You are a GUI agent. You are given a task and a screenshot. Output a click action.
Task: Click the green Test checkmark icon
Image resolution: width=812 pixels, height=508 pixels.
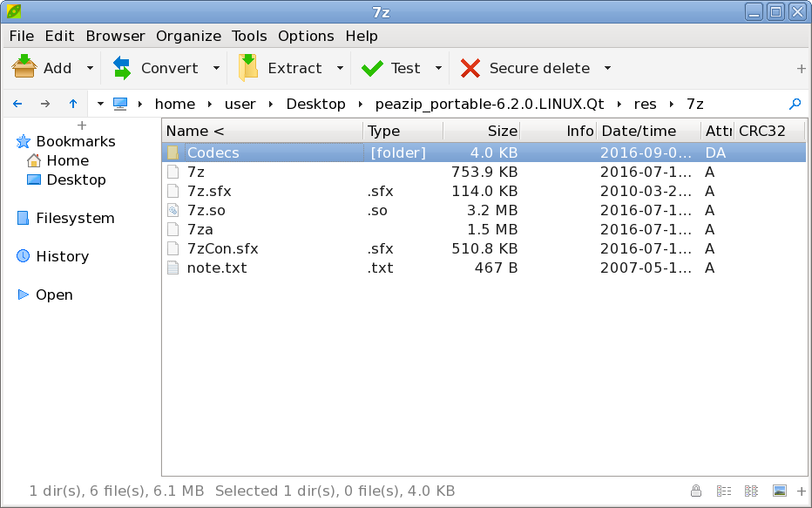372,68
